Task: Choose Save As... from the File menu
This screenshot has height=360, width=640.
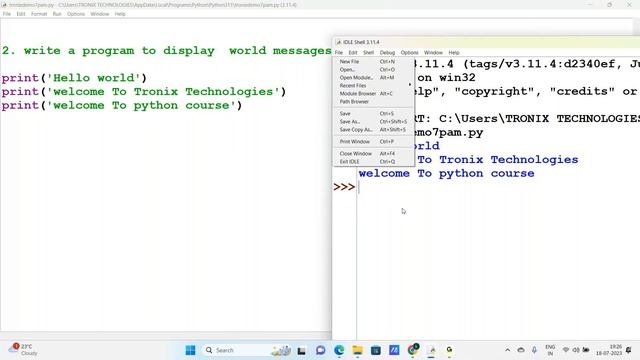Action: [374, 121]
